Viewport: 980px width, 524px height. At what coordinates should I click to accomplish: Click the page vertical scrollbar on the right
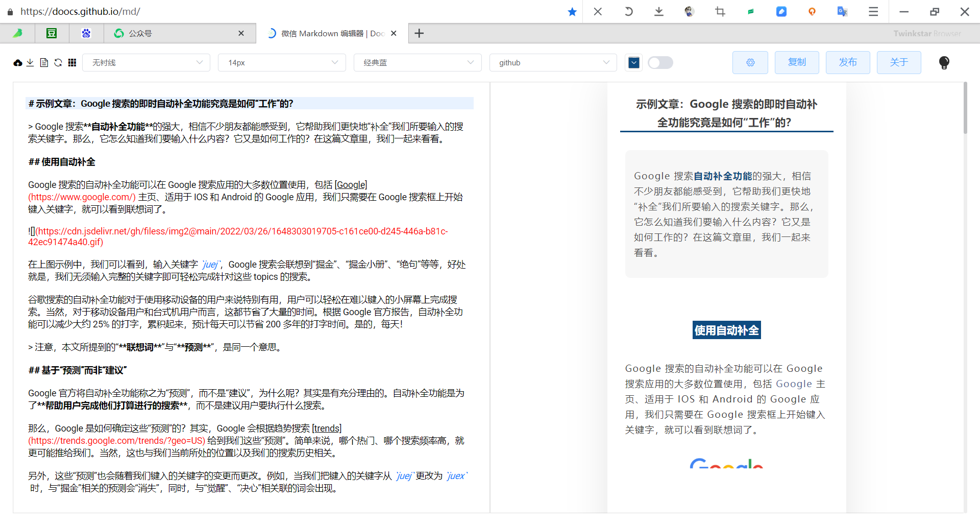(x=965, y=108)
